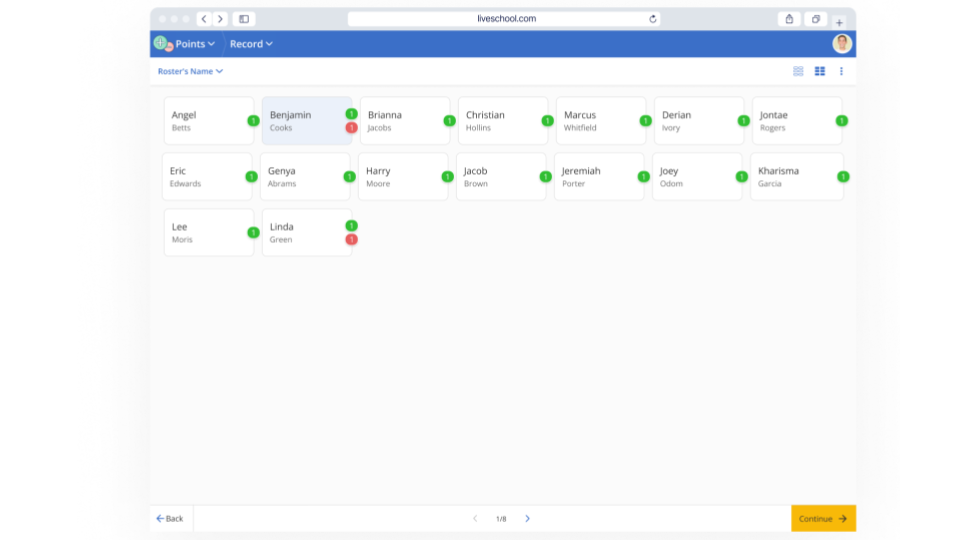Screen dimensions: 960x540
Task: Open the vertical three-dot options menu
Action: (841, 71)
